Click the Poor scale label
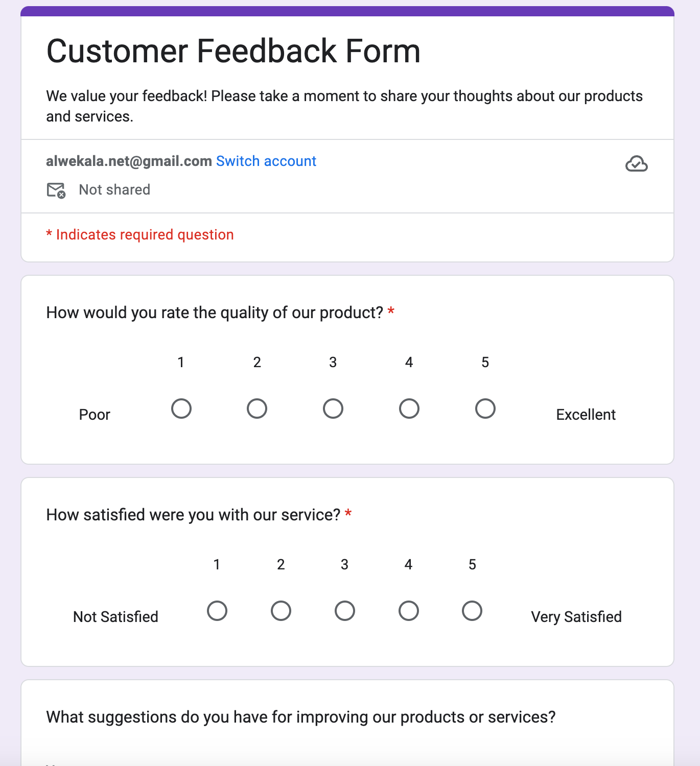Screen dimensions: 700x766 pyautogui.click(x=95, y=415)
